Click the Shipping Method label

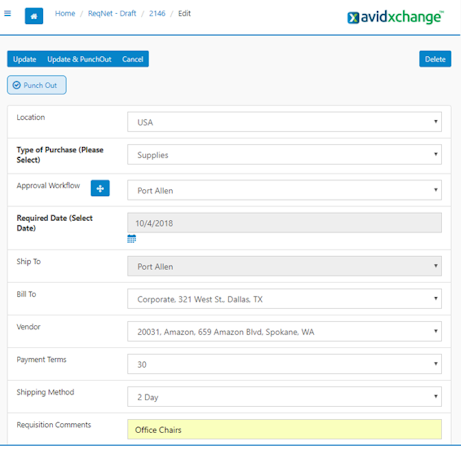click(x=45, y=392)
